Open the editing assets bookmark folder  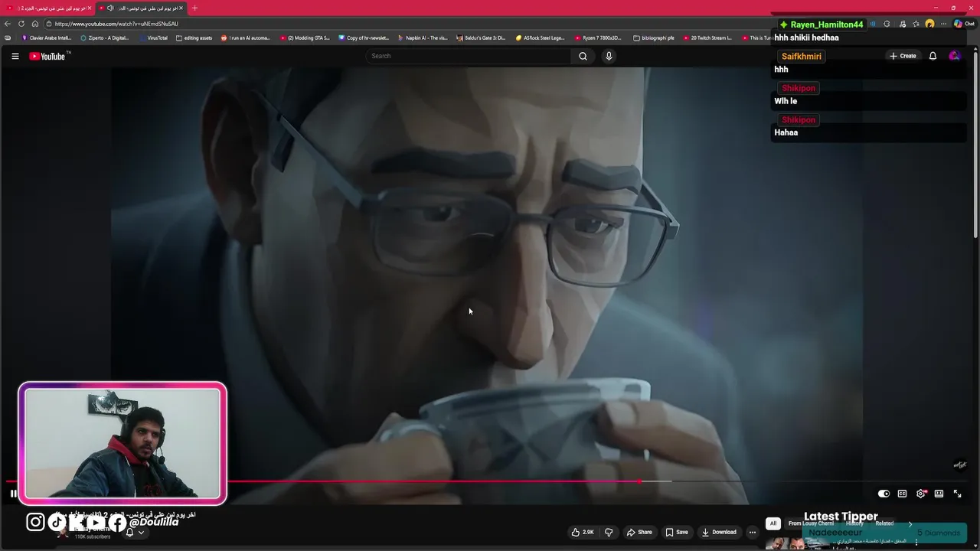[194, 37]
